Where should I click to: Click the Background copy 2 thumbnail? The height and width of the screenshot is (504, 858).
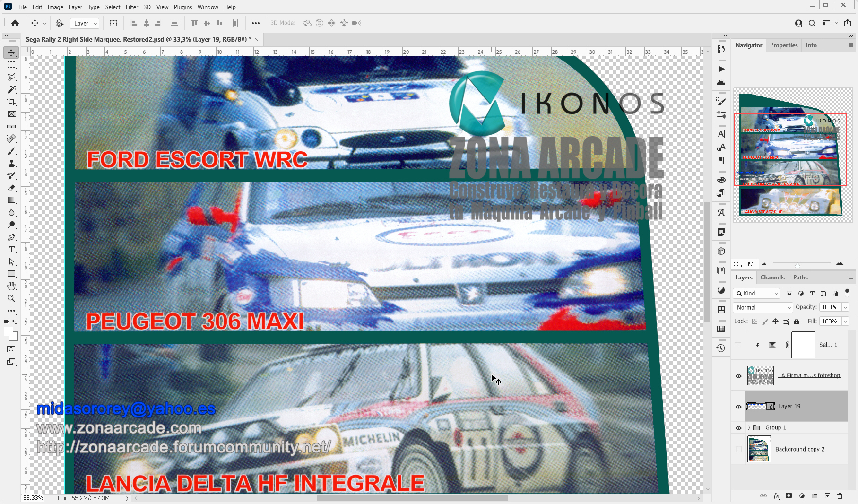click(x=759, y=449)
